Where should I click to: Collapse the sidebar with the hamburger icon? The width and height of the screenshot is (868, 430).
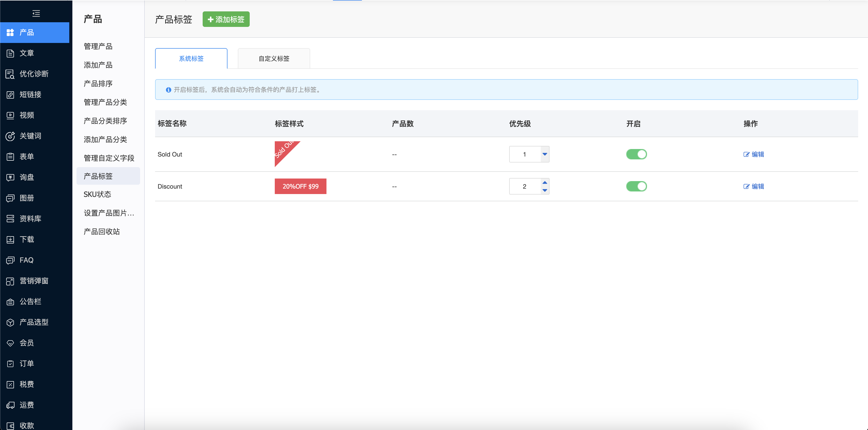[x=36, y=13]
